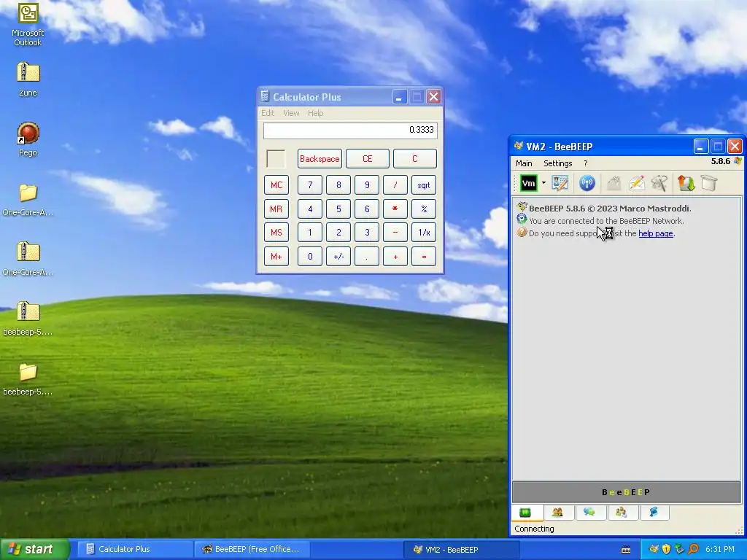The image size is (747, 560).
Task: Click the MS memory store button
Action: [276, 233]
